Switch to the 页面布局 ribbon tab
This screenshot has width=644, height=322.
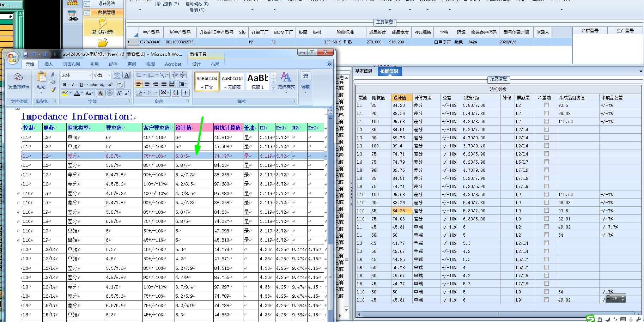click(x=72, y=64)
